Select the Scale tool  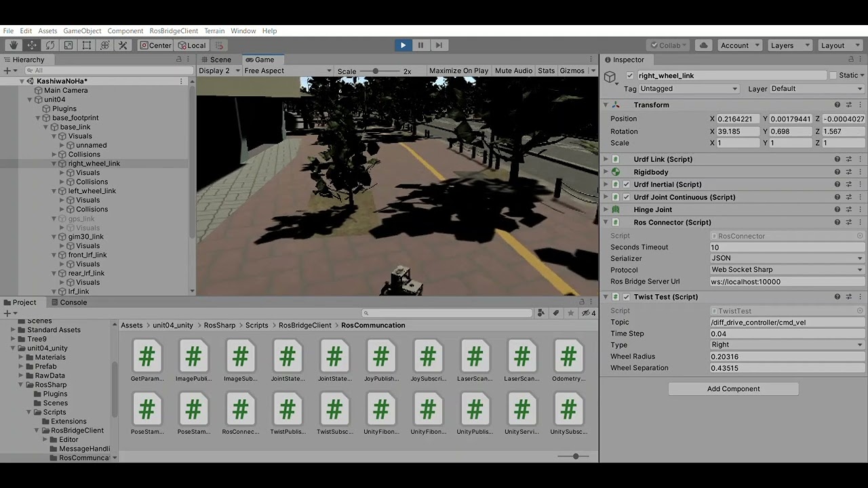coord(68,45)
